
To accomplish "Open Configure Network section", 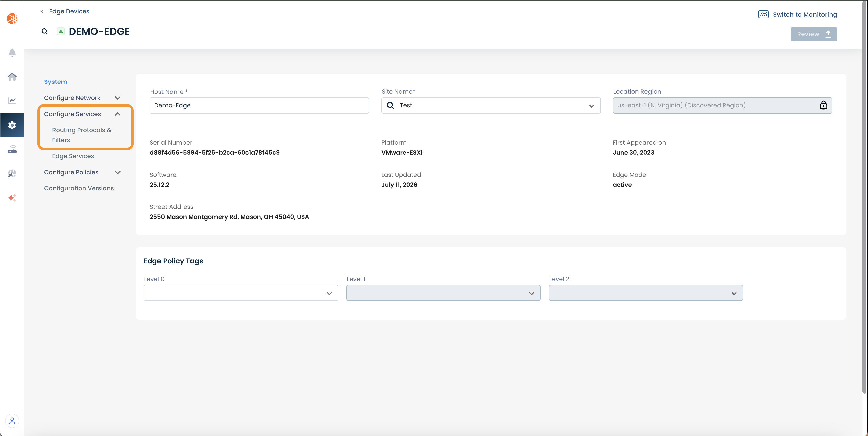I will point(72,98).
